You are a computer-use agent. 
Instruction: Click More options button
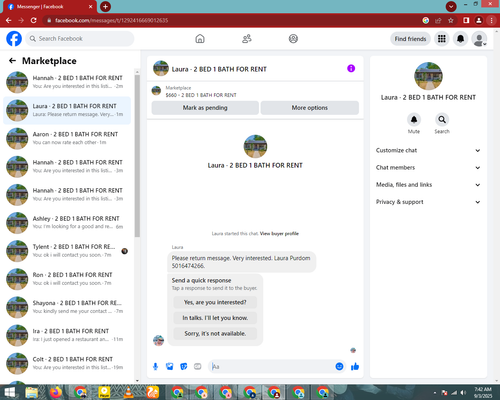pos(310,108)
